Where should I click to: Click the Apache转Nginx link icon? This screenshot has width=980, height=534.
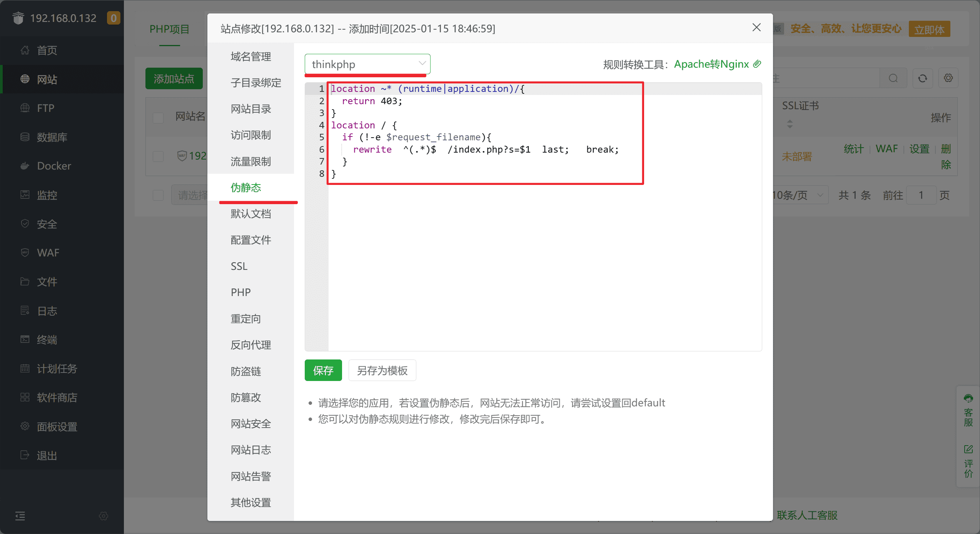(x=757, y=64)
